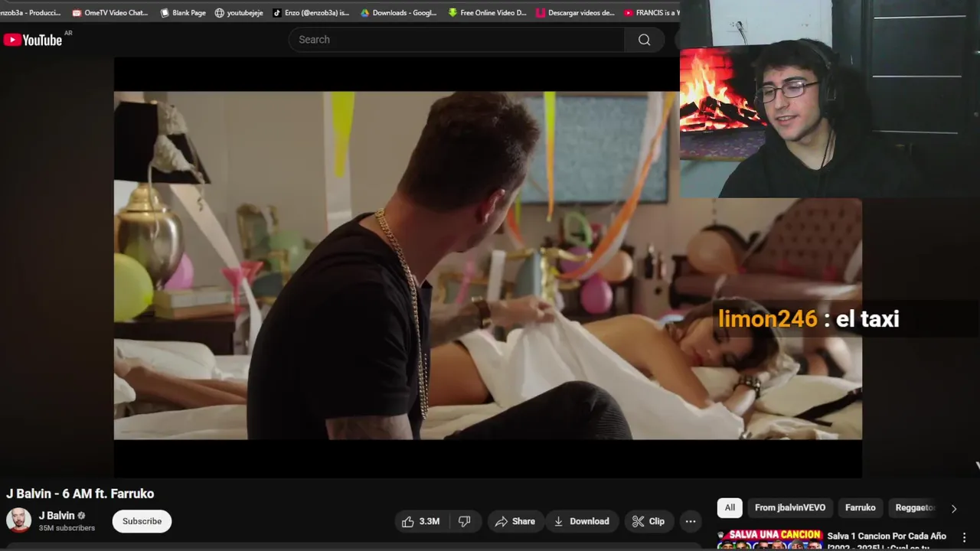
Task: Select the Reggaeton filter chip
Action: point(915,507)
